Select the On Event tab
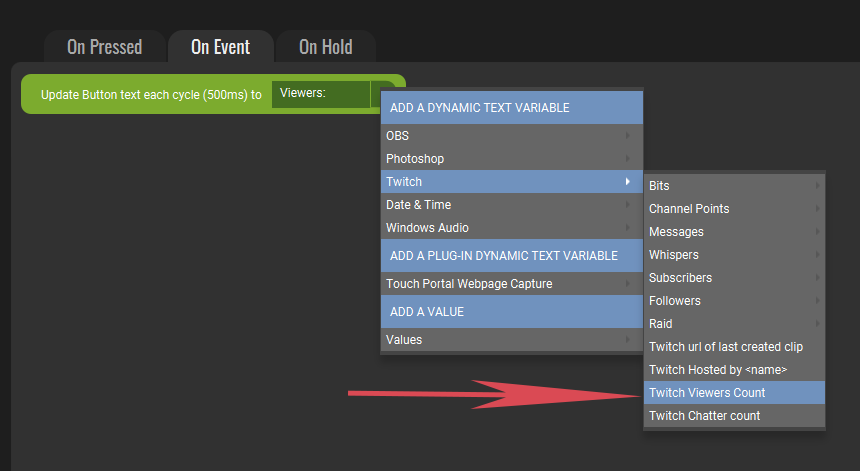Image resolution: width=860 pixels, height=471 pixels. (220, 47)
